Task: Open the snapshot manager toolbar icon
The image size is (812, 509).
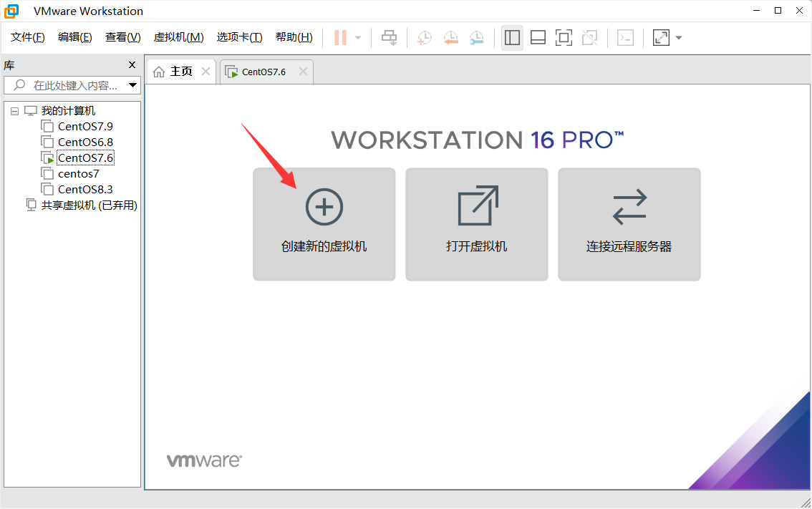Action: coord(476,37)
